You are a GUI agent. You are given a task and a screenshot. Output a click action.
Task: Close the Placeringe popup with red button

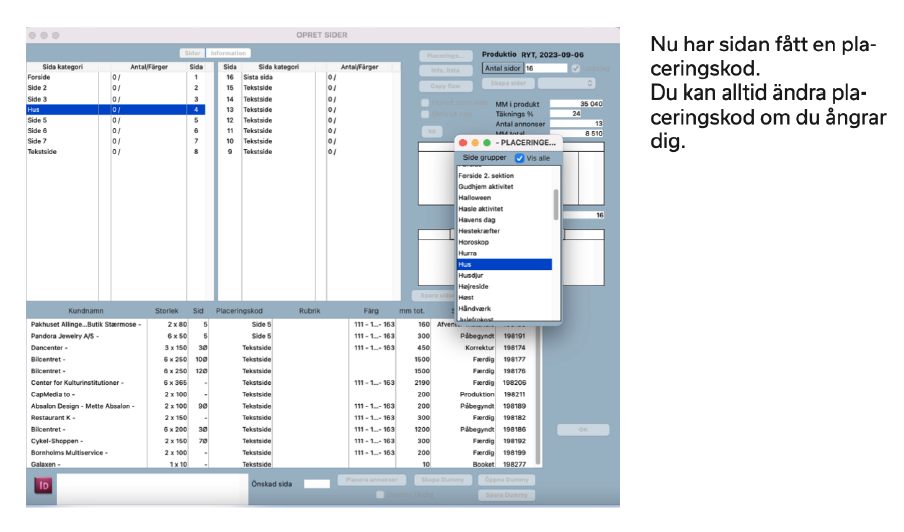pyautogui.click(x=462, y=143)
